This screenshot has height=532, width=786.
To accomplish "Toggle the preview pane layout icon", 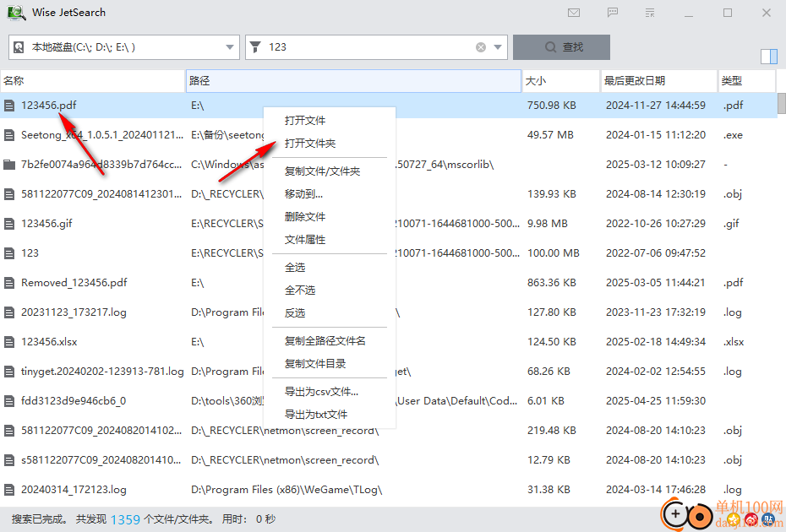I will (x=768, y=57).
